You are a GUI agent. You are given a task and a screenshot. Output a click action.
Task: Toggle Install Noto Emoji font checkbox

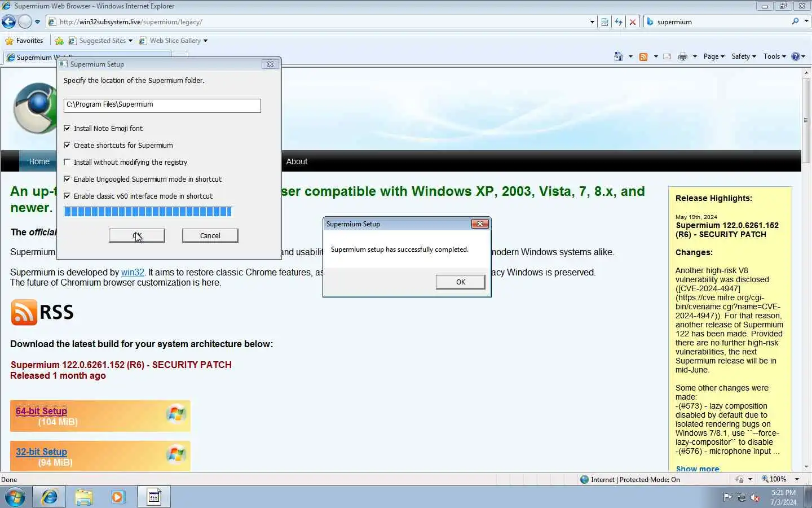coord(67,128)
